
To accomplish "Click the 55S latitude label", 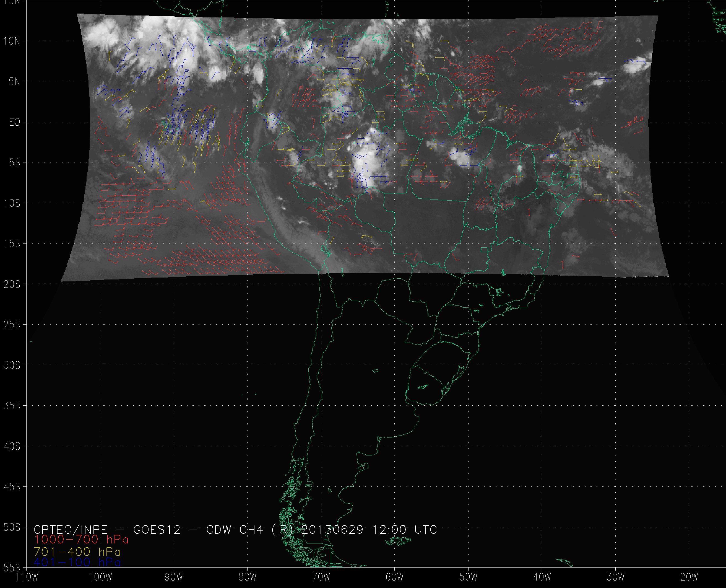I will click(x=12, y=568).
